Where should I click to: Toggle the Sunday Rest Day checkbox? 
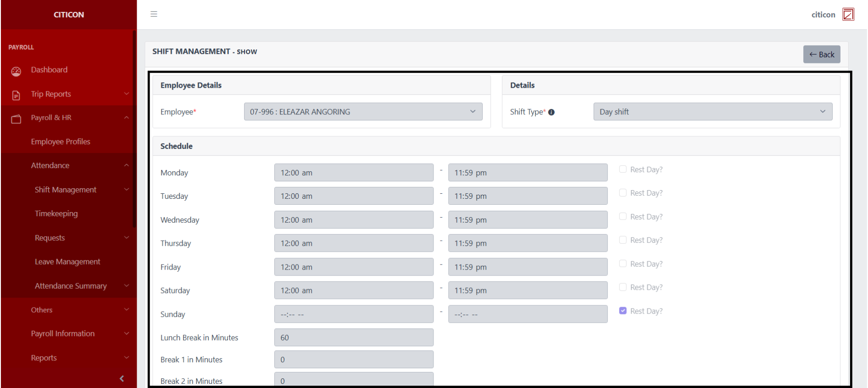(x=623, y=311)
